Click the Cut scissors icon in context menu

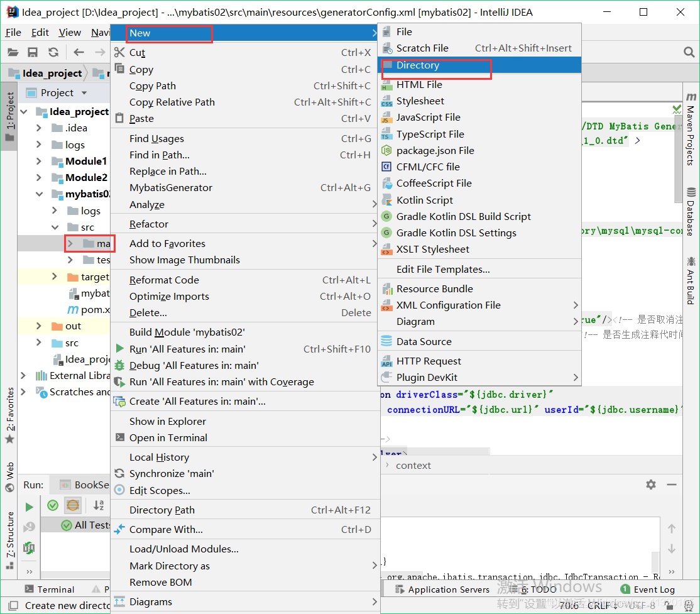point(119,52)
